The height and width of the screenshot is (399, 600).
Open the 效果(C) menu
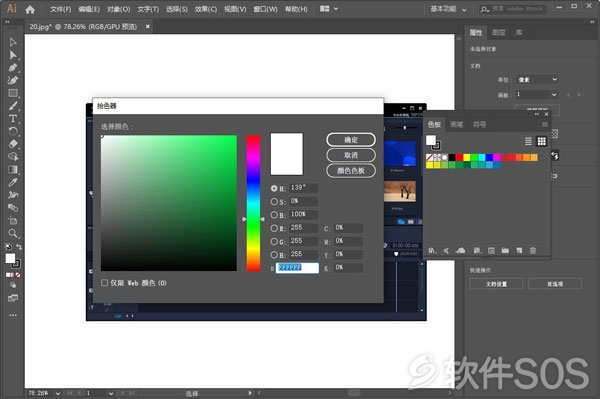205,9
